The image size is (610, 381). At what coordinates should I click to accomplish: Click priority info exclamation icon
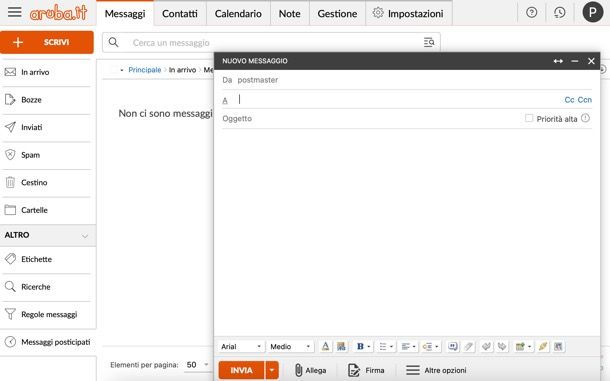(x=585, y=118)
